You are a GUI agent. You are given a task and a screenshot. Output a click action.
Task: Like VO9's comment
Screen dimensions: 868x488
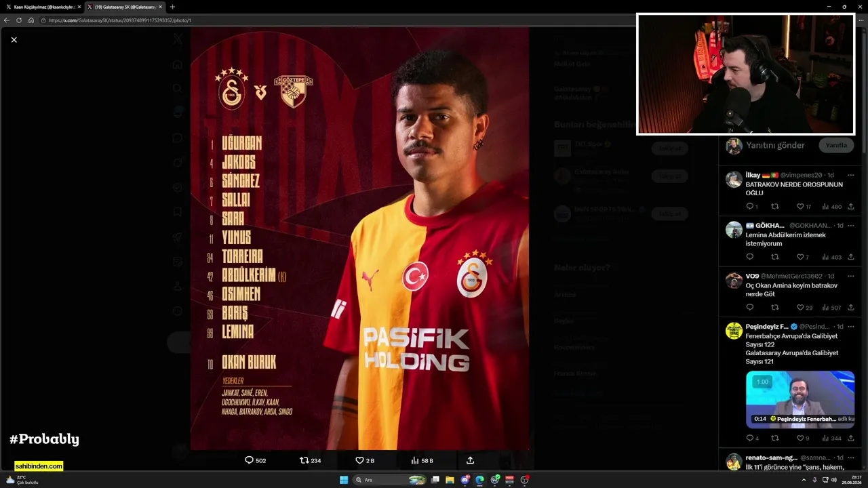[804, 308]
